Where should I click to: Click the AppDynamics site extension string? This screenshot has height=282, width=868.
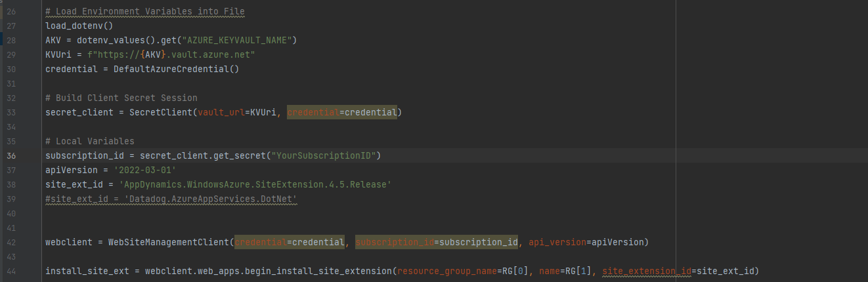point(255,184)
